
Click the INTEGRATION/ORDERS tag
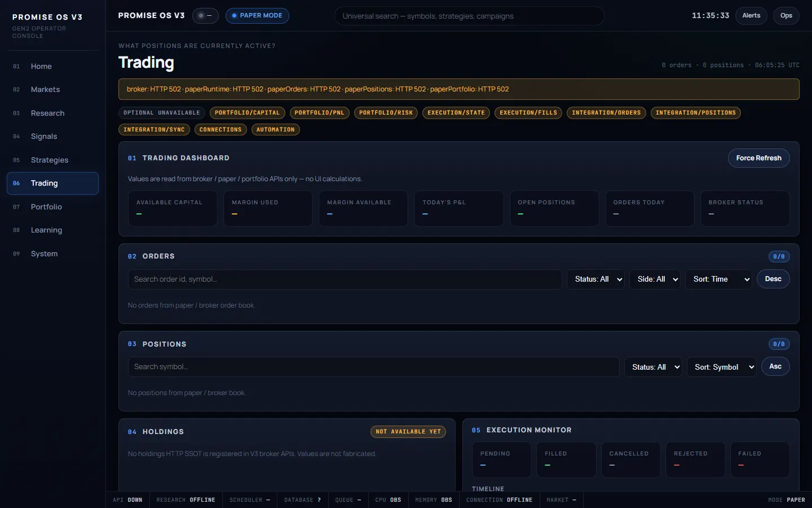tap(606, 113)
